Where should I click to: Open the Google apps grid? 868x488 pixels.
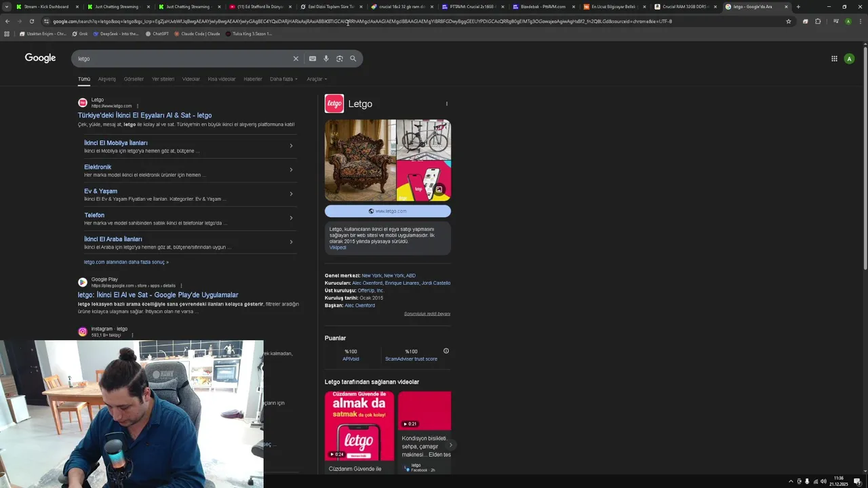pyautogui.click(x=834, y=59)
